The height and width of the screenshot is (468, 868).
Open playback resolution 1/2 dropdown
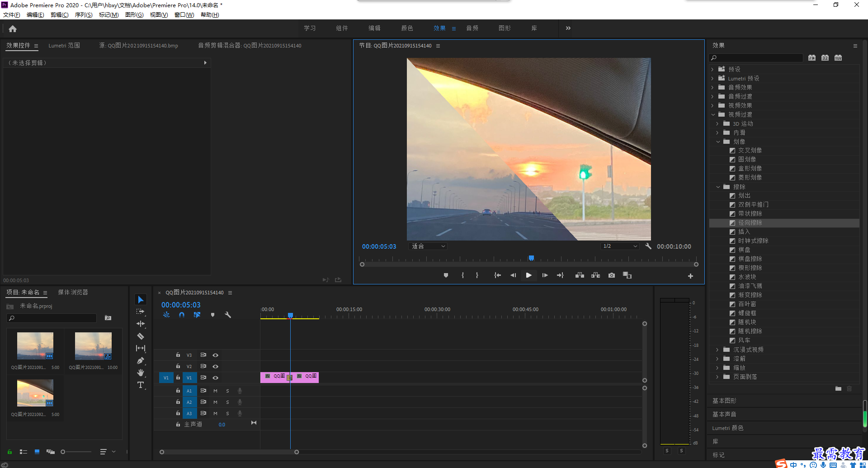point(619,246)
